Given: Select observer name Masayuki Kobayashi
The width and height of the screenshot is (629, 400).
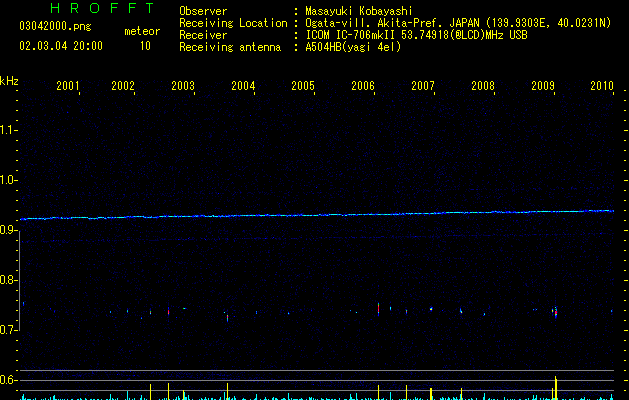Looking at the screenshot, I should 359,11.
